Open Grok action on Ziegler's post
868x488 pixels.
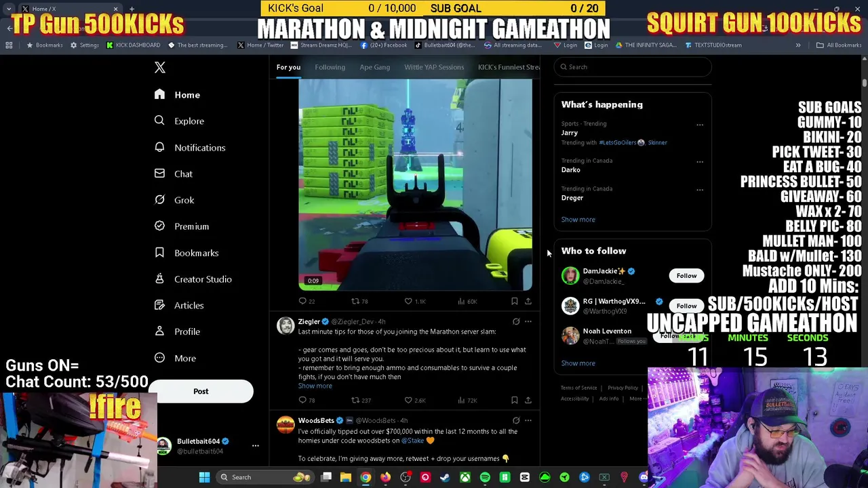coord(516,321)
